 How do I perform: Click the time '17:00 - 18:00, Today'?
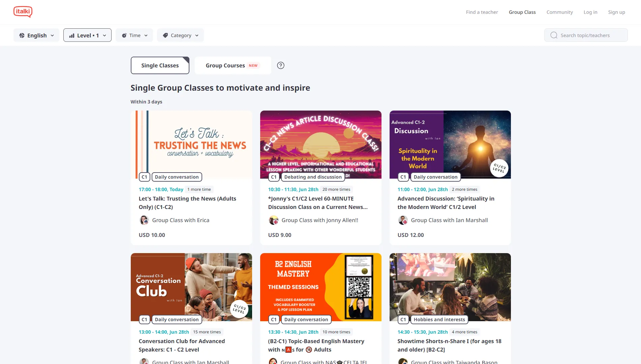pos(161,189)
